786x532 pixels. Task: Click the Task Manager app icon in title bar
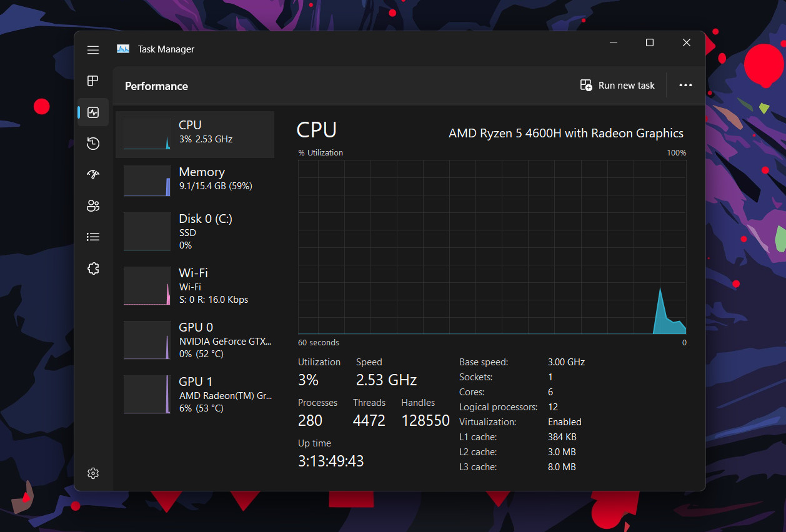[x=123, y=49]
